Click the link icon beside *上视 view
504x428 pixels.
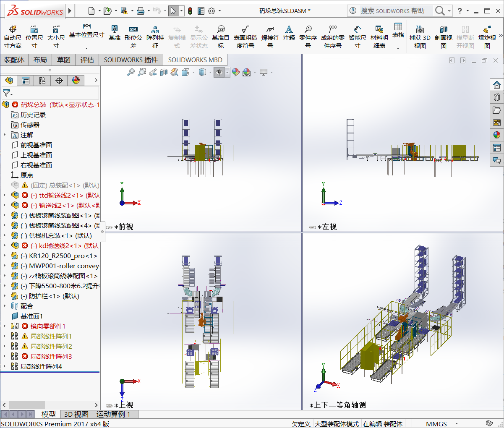pos(109,406)
